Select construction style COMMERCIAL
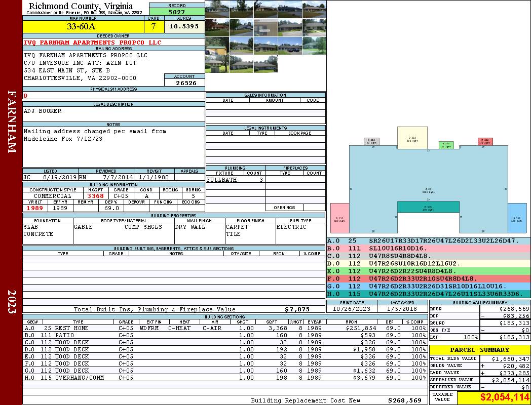 click(53, 196)
